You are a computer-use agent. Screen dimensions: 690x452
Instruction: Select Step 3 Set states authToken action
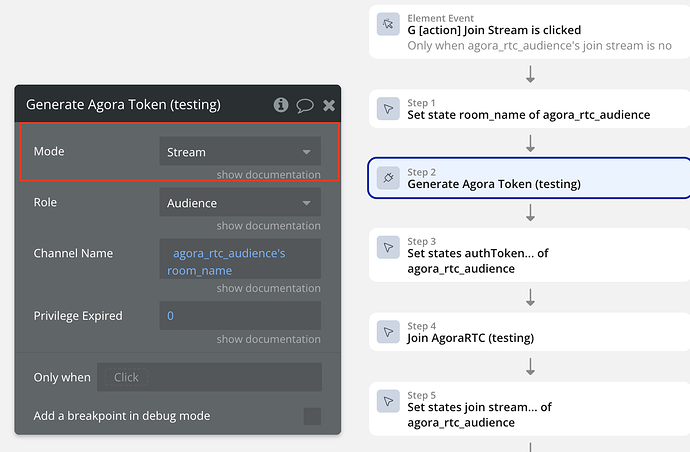529,255
